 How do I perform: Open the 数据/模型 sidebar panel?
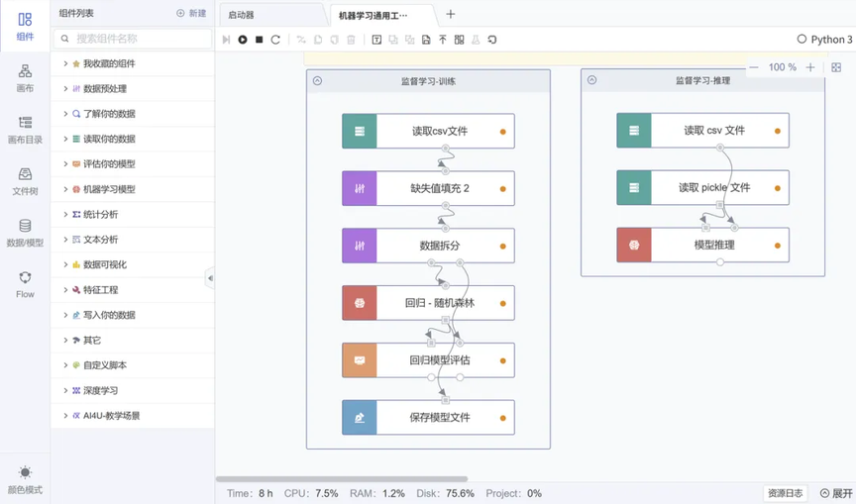tap(25, 233)
